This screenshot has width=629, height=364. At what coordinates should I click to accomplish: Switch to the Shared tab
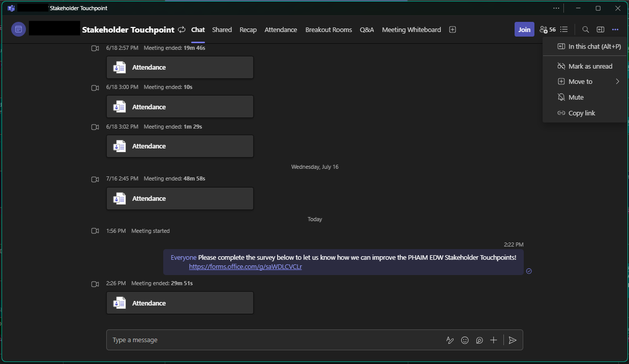[222, 30]
